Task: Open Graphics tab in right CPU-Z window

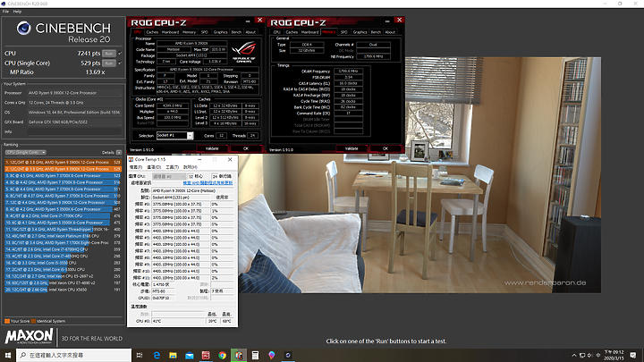Action: [x=360, y=32]
